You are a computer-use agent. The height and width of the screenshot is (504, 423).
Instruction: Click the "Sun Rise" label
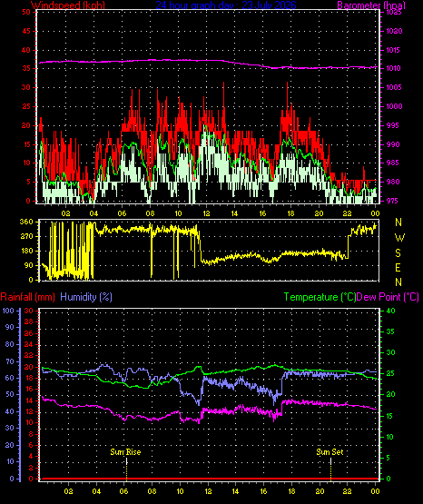(x=125, y=452)
